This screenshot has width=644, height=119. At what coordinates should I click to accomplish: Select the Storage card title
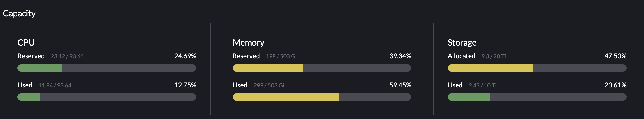[x=462, y=43]
